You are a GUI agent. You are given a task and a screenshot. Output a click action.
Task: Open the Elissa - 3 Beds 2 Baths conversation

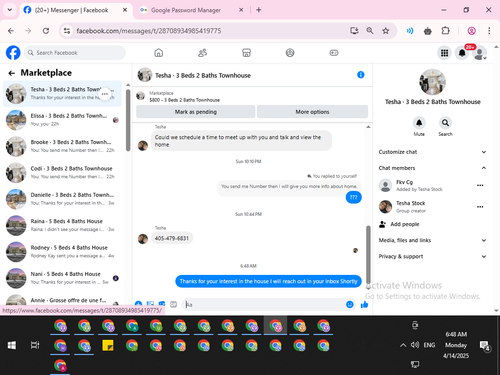pos(62,120)
